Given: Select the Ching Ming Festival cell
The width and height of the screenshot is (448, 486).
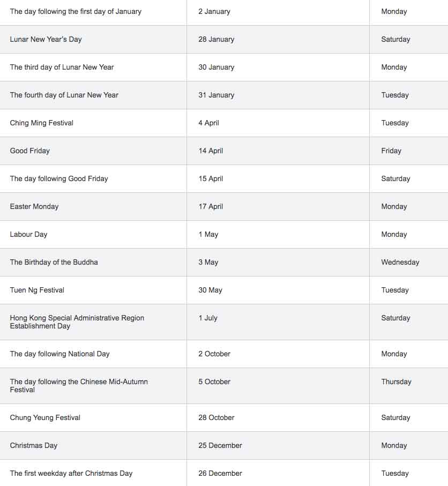Looking at the screenshot, I should point(42,123).
